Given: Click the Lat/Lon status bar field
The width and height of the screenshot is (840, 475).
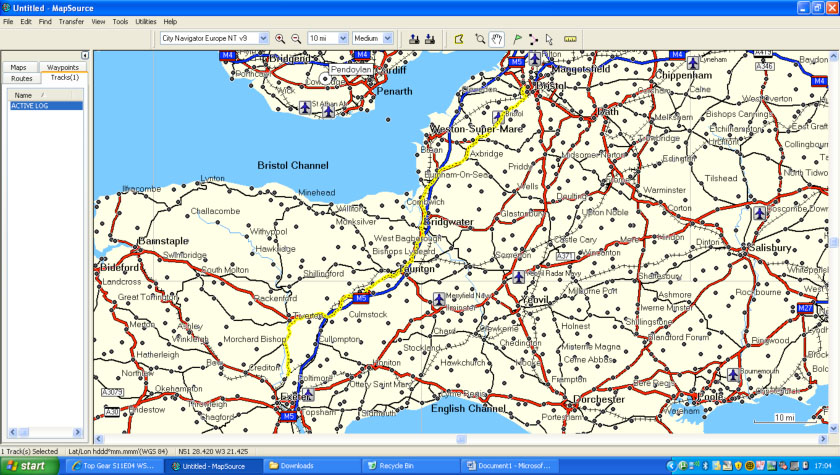Looking at the screenshot, I should [118, 451].
